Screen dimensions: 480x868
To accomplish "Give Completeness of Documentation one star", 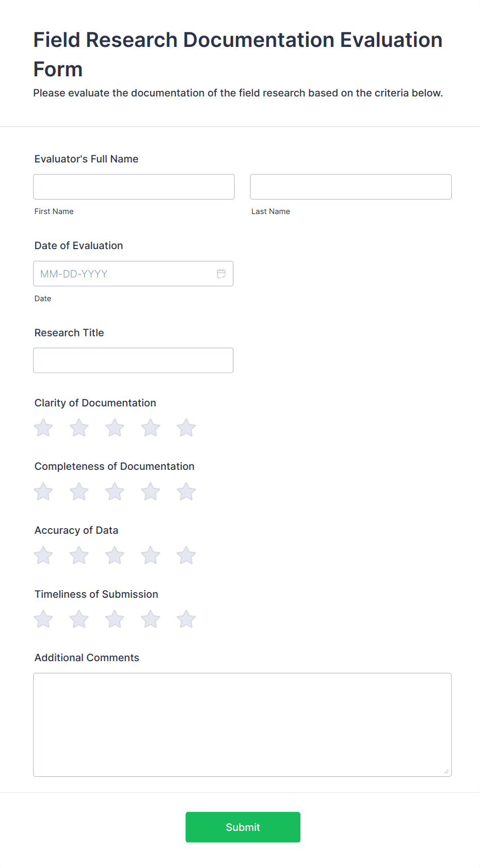I will click(x=43, y=492).
